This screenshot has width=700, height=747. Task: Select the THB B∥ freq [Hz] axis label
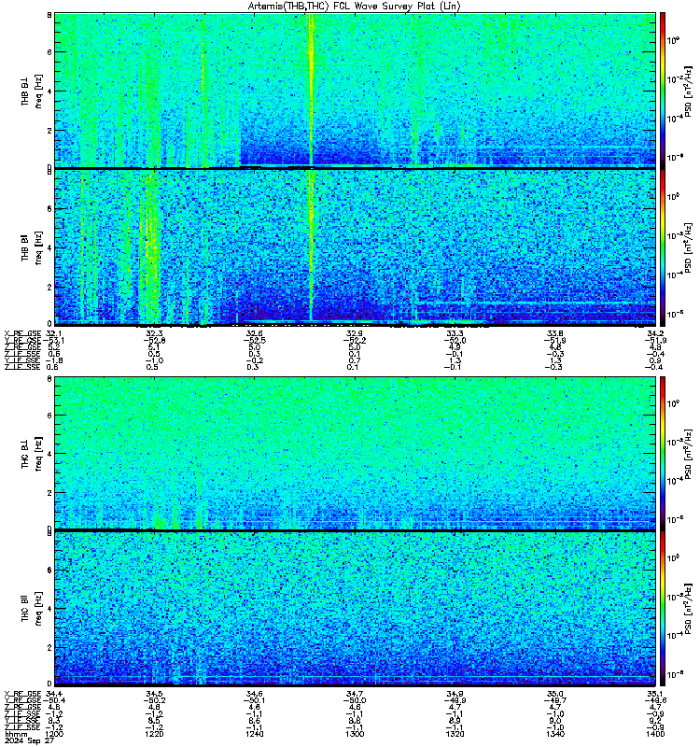[32, 247]
